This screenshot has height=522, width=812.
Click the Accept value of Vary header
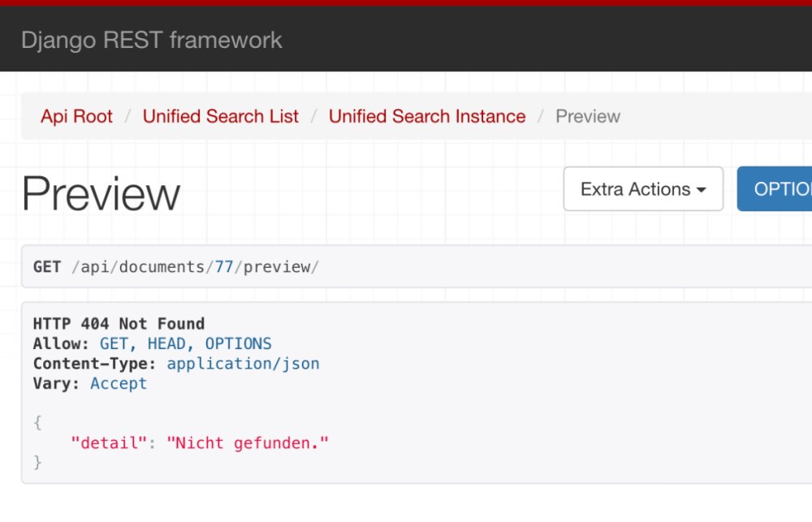coord(119,383)
